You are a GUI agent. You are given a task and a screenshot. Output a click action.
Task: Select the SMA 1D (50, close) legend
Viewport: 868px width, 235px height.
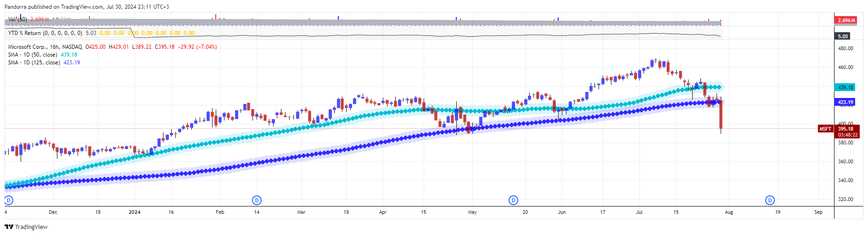33,55
